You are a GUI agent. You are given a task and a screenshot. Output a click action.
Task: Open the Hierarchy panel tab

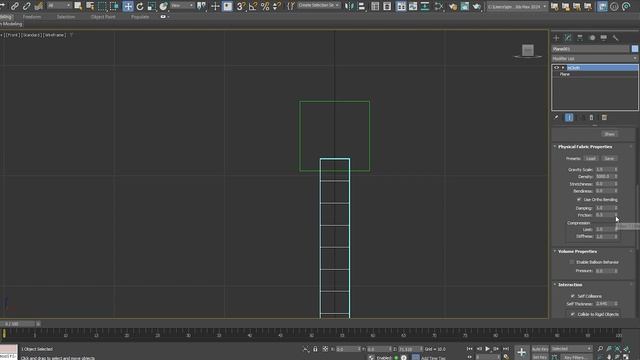(580, 38)
